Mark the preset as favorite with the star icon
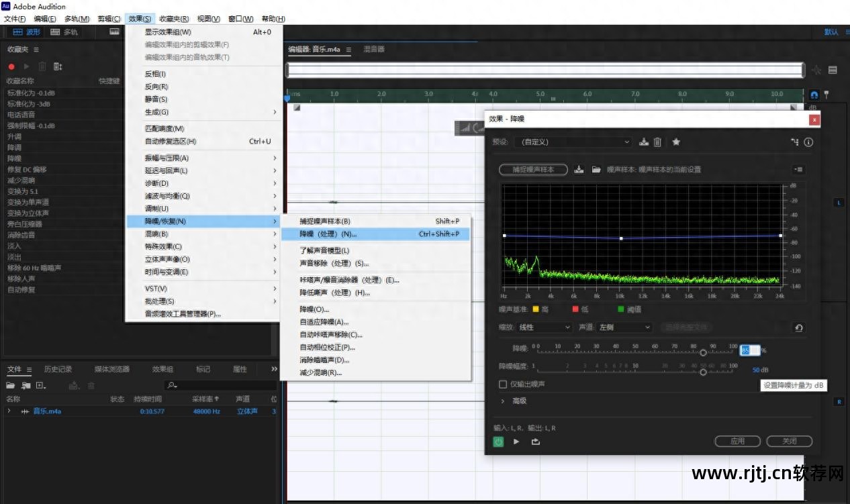 tap(676, 142)
